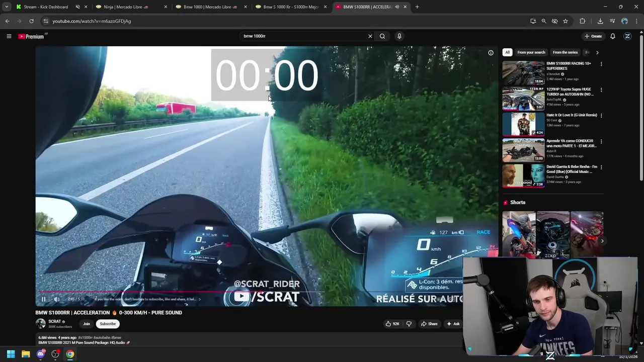
Task: Dislike the video with thumbs down
Action: (x=409, y=324)
